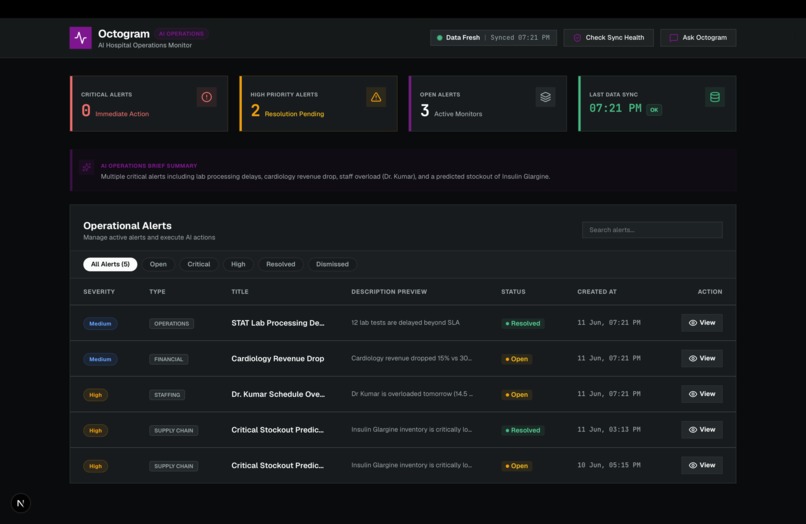
Task: Click the OK sync badge
Action: [x=654, y=110]
